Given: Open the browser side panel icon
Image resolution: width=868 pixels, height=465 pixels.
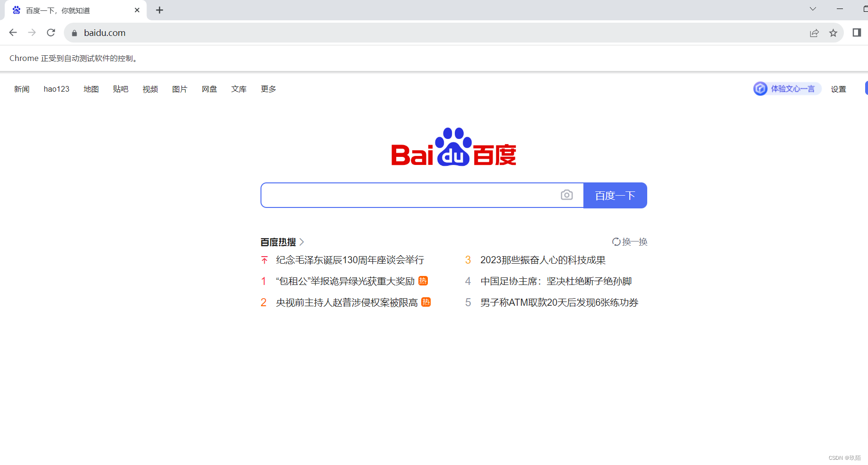Looking at the screenshot, I should 857,33.
